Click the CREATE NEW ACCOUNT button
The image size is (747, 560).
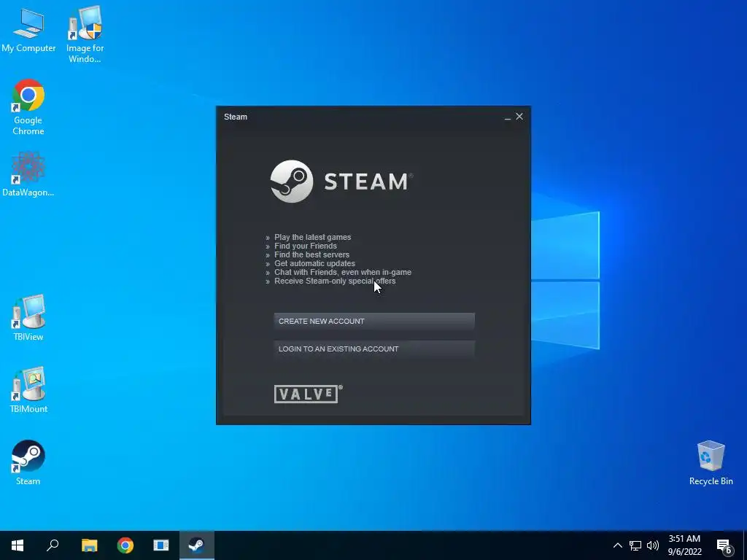click(374, 321)
